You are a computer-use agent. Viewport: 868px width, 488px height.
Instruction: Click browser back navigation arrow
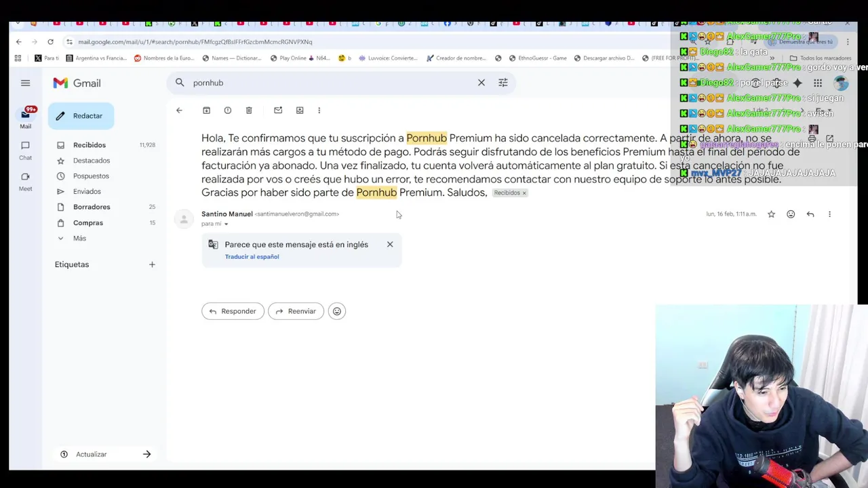pyautogui.click(x=18, y=42)
